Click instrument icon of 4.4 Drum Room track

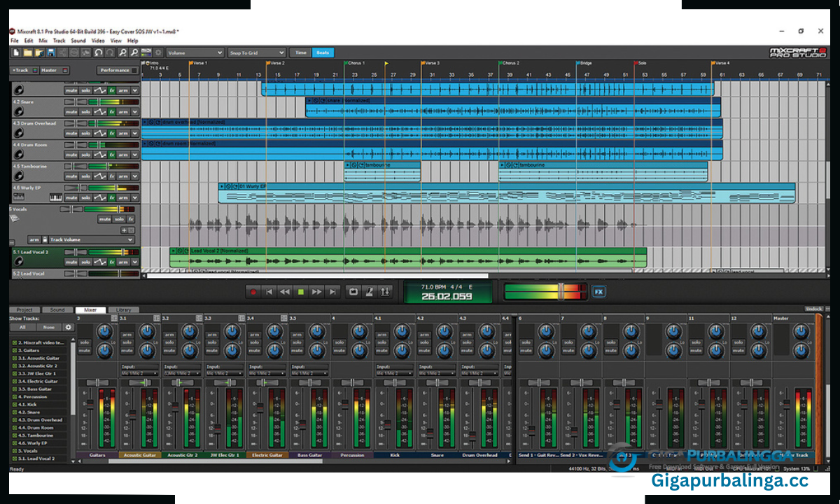pyautogui.click(x=18, y=155)
